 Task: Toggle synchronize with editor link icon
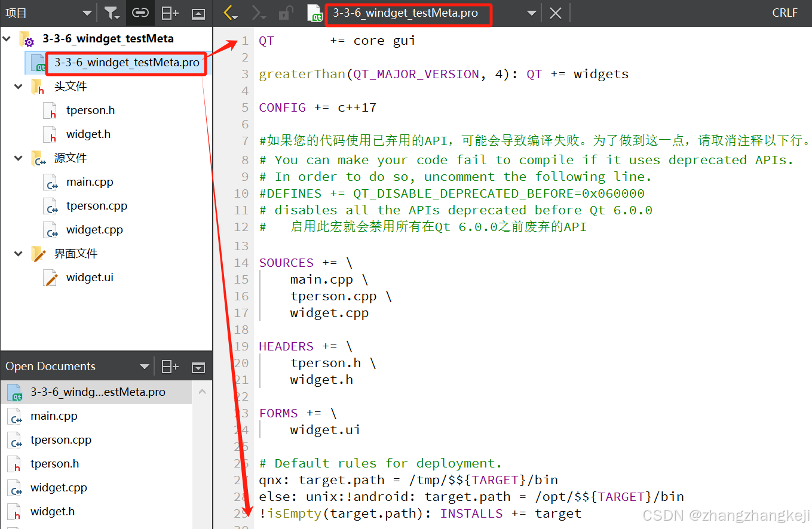tap(140, 13)
